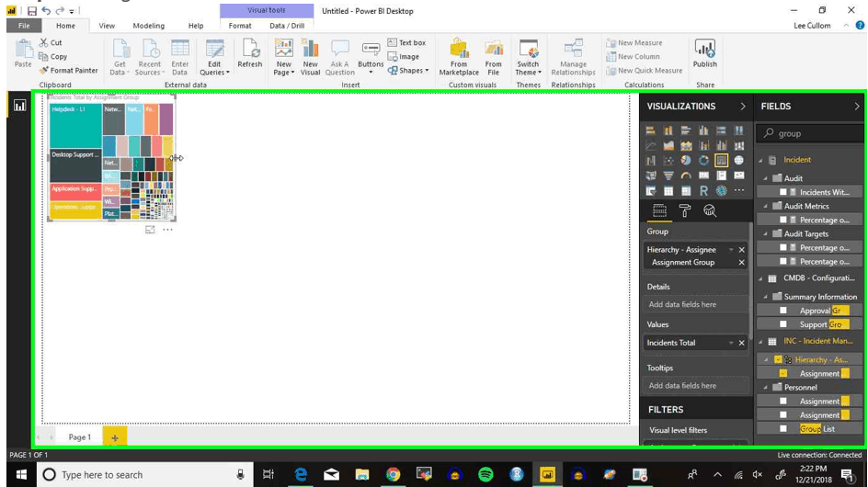Choose the Donut chart visualization
Viewport: 868px width, 487px height.
pos(703,161)
